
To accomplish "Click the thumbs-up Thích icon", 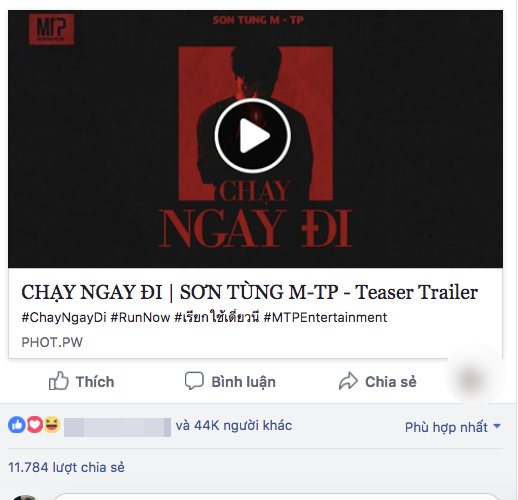I will click(59, 381).
